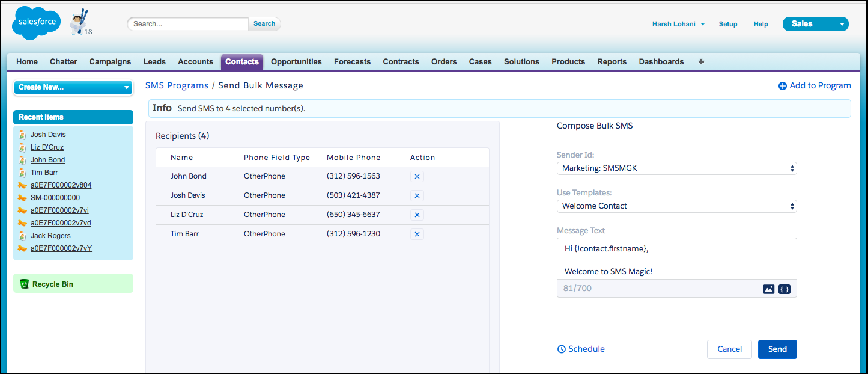This screenshot has height=374, width=868.
Task: Go to the Home tab
Action: (x=27, y=61)
